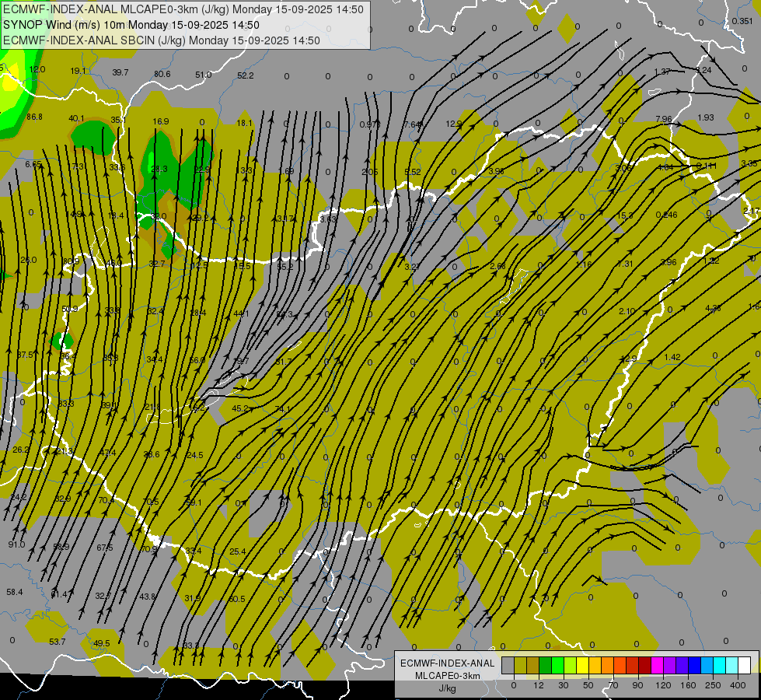Click the map value '1.93'
This screenshot has height=700, width=761.
tap(706, 117)
